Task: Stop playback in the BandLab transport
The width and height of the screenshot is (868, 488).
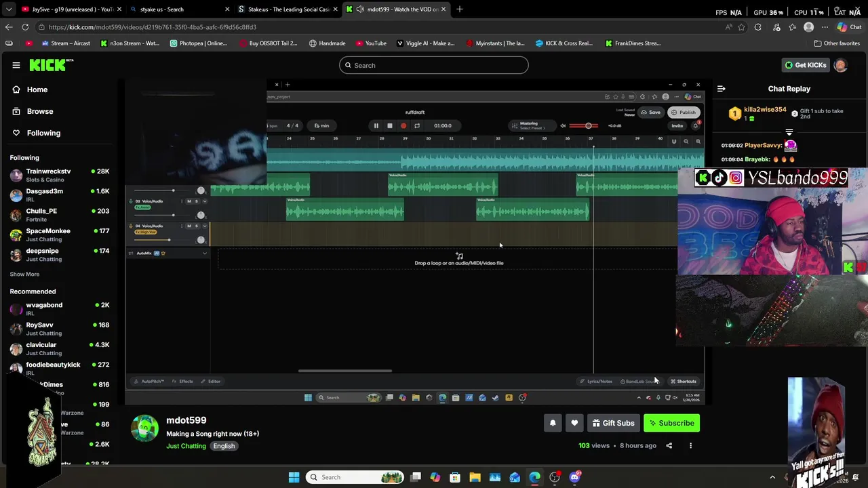Action: click(389, 125)
